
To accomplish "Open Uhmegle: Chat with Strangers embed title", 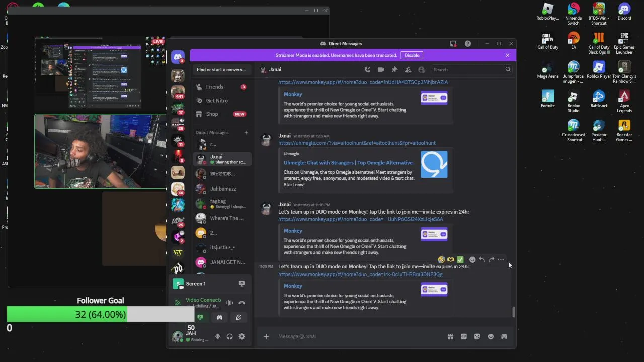I will pyautogui.click(x=348, y=163).
